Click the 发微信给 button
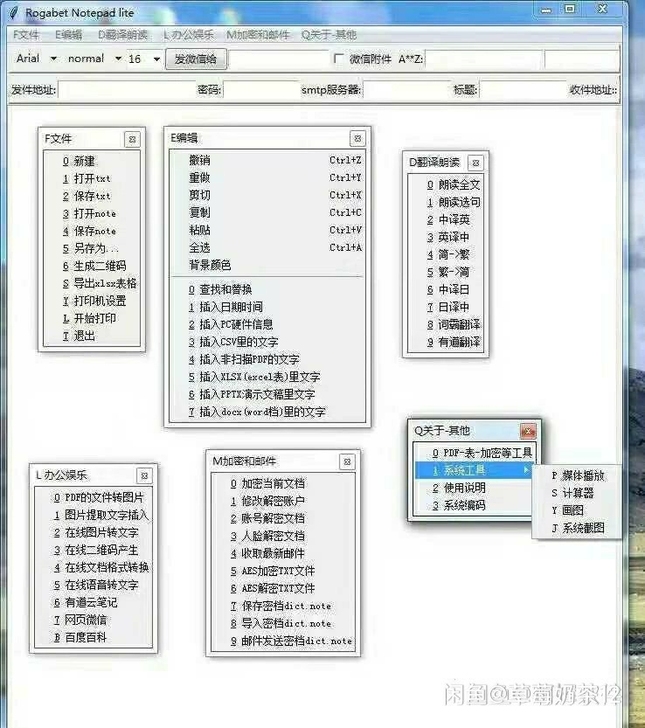The width and height of the screenshot is (645, 728). click(x=196, y=59)
